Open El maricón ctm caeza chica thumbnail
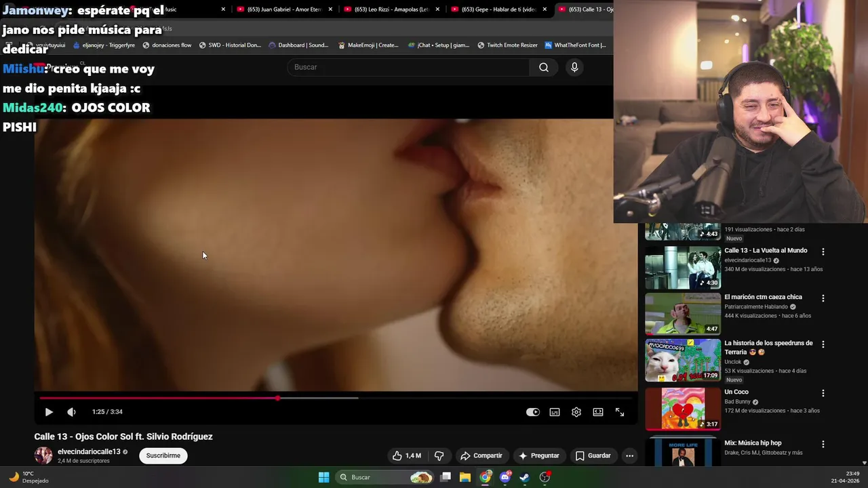Image resolution: width=868 pixels, height=488 pixels. [x=683, y=314]
